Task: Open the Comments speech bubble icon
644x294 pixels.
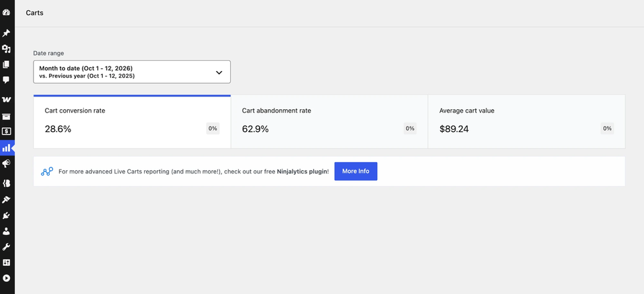Action: [6, 80]
